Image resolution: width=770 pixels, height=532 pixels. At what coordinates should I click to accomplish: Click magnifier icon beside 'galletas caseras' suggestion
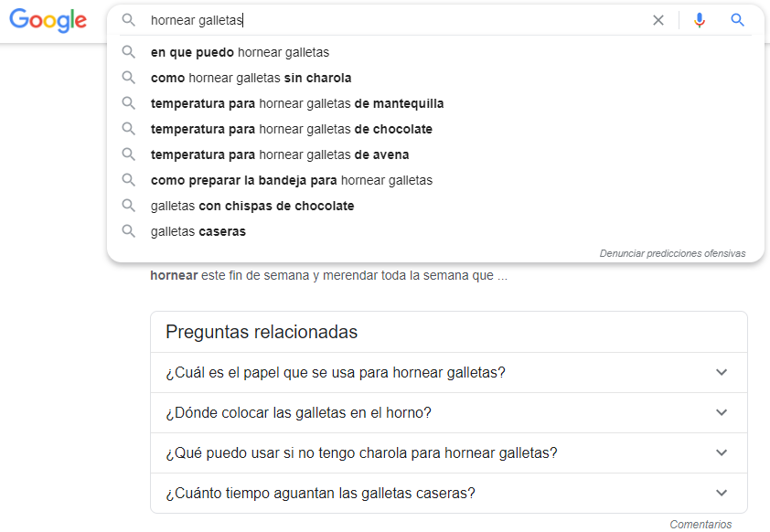(129, 231)
